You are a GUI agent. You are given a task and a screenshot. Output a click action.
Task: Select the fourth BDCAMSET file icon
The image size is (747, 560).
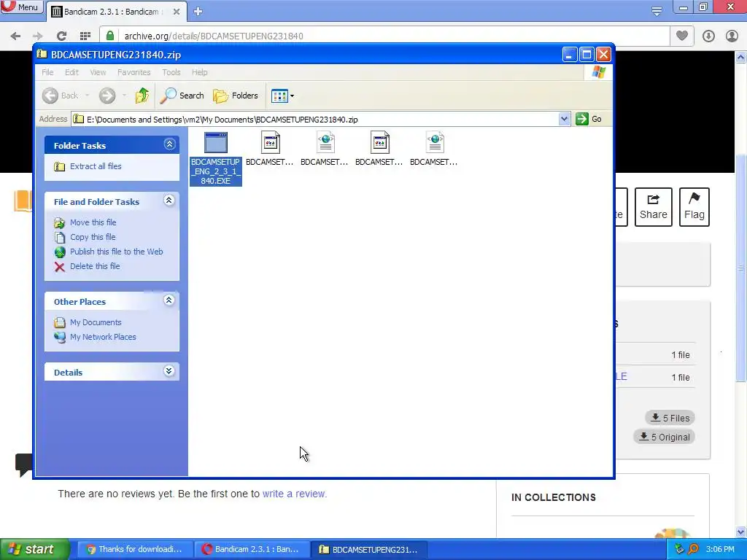(379, 142)
